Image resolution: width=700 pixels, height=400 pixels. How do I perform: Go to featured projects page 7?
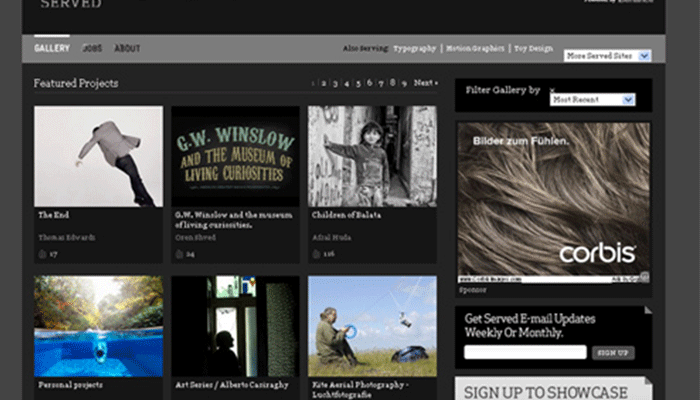(x=381, y=83)
